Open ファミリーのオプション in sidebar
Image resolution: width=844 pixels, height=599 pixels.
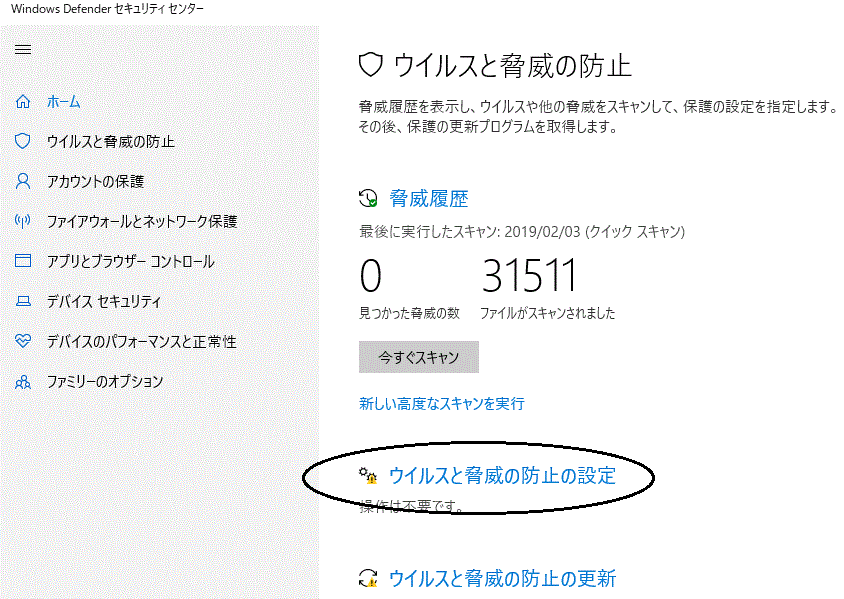[105, 382]
